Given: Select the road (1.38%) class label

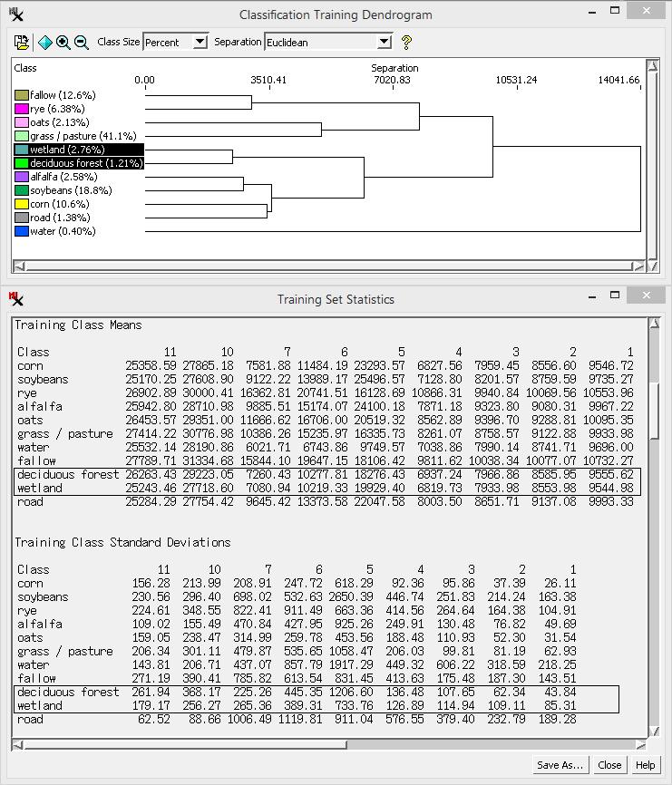Looking at the screenshot, I should (x=60, y=218).
